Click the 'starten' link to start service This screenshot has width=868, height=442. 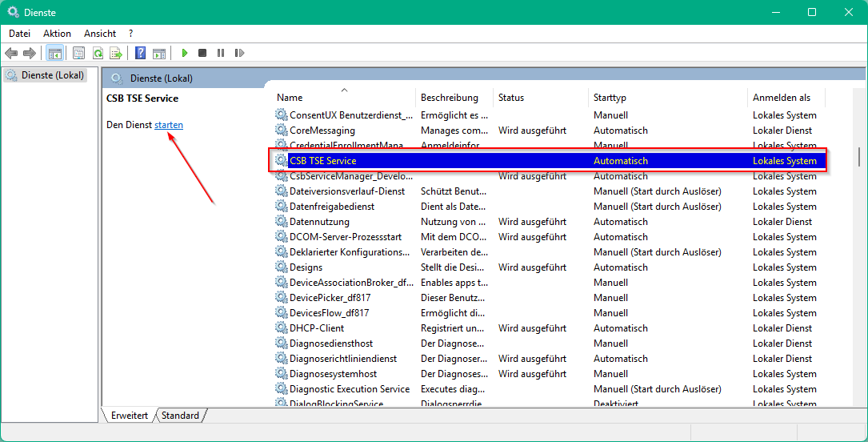click(169, 125)
